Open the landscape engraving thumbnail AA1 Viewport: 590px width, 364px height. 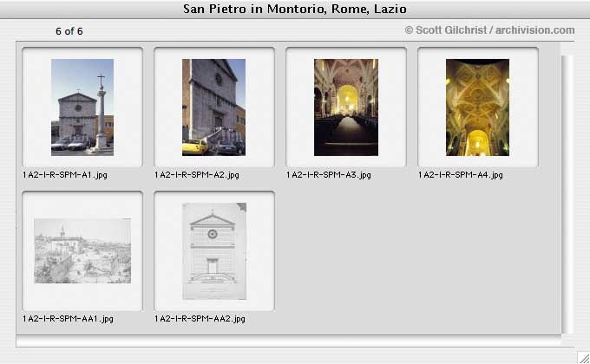pos(82,250)
